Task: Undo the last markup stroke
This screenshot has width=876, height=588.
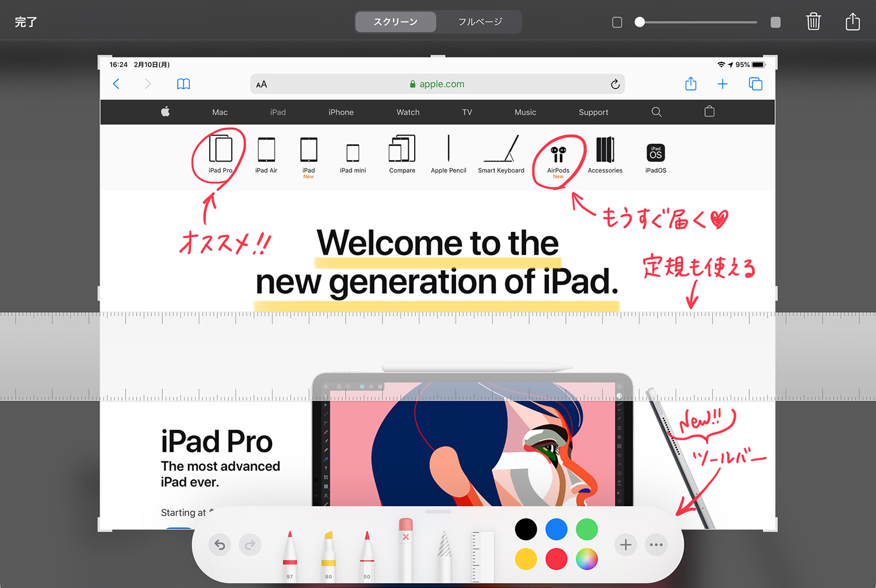Action: pyautogui.click(x=220, y=545)
